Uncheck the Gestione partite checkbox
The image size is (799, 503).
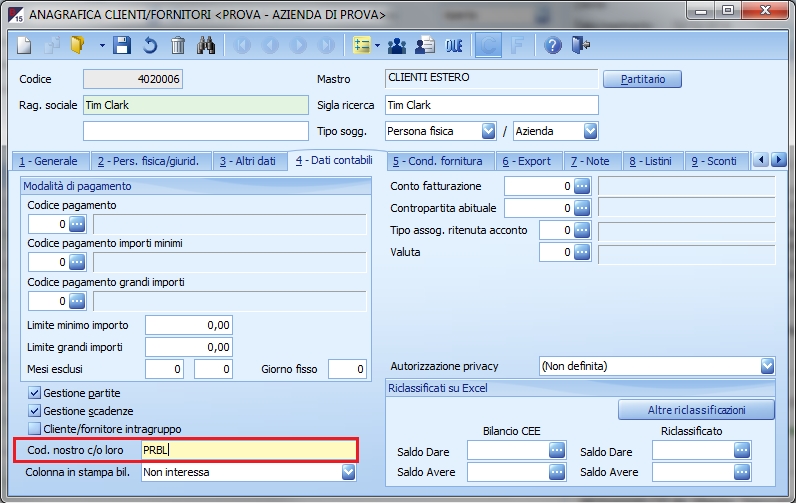(34, 394)
